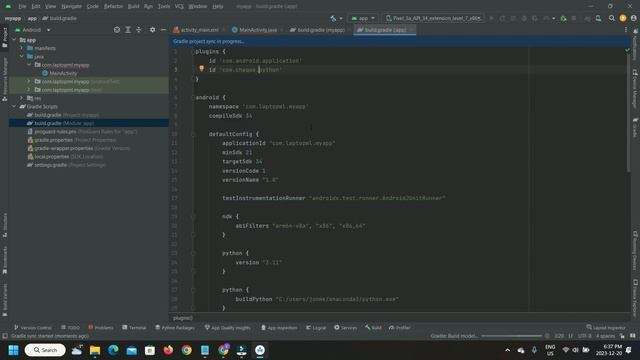Image resolution: width=640 pixels, height=360 pixels.
Task: Expand the res folder
Action: [x=22, y=98]
